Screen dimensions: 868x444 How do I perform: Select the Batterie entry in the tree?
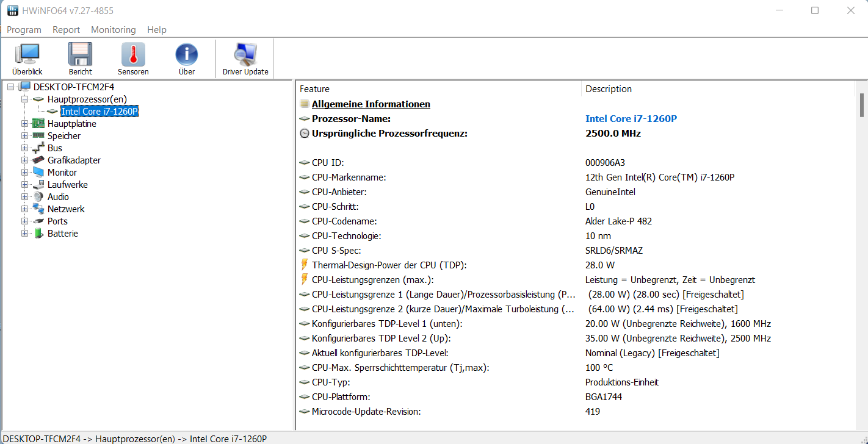tap(62, 234)
